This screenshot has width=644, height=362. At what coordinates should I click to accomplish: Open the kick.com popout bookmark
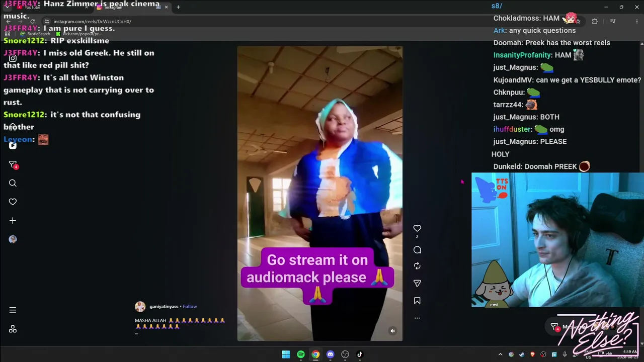click(x=77, y=34)
